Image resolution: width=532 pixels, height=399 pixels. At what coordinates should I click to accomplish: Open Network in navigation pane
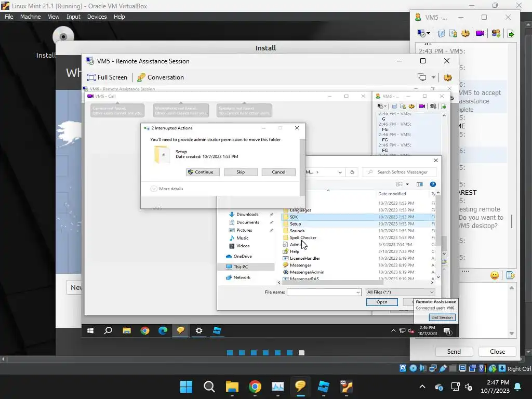[242, 277]
